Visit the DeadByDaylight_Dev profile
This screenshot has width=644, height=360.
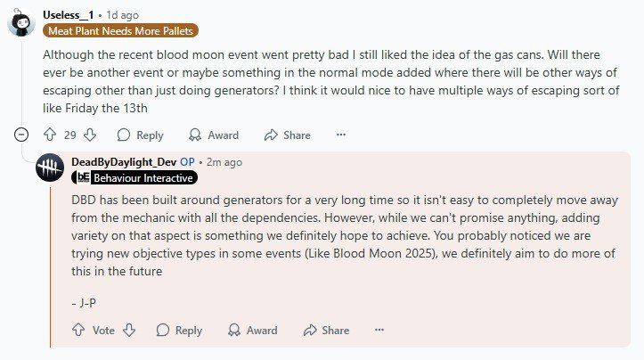[x=123, y=161]
